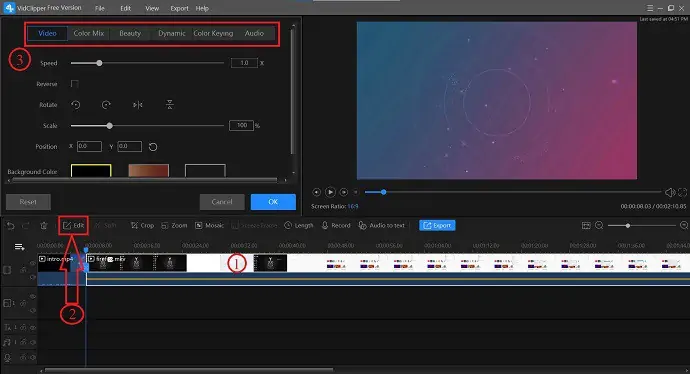Zoom out the timeline with the minus magnifier

(x=599, y=225)
